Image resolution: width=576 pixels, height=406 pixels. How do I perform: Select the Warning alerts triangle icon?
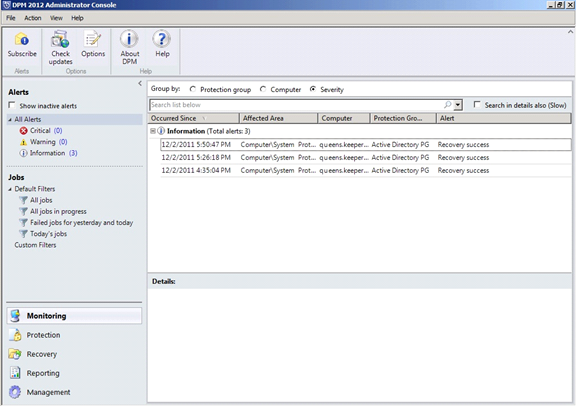24,142
